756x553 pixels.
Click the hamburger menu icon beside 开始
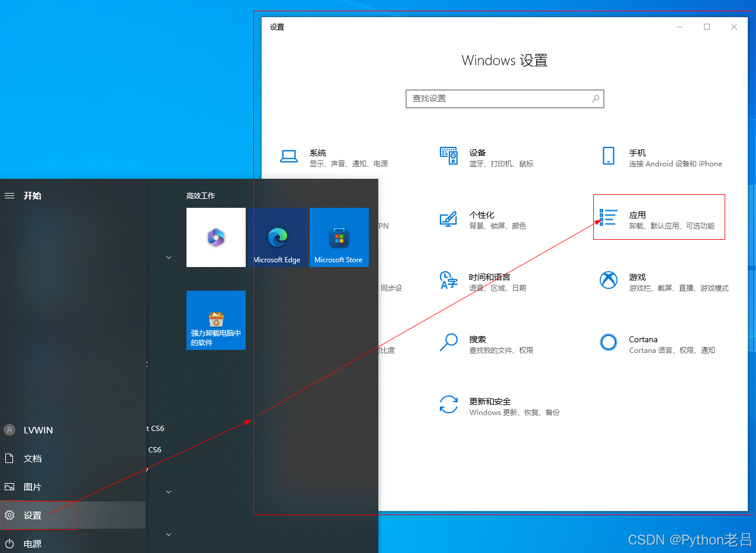tap(9, 195)
